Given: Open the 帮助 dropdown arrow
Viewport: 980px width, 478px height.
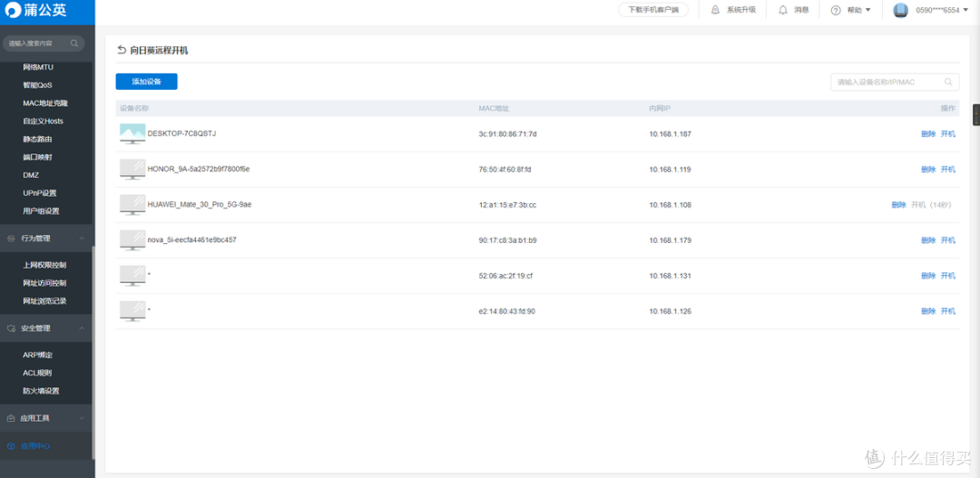Looking at the screenshot, I should tap(868, 10).
